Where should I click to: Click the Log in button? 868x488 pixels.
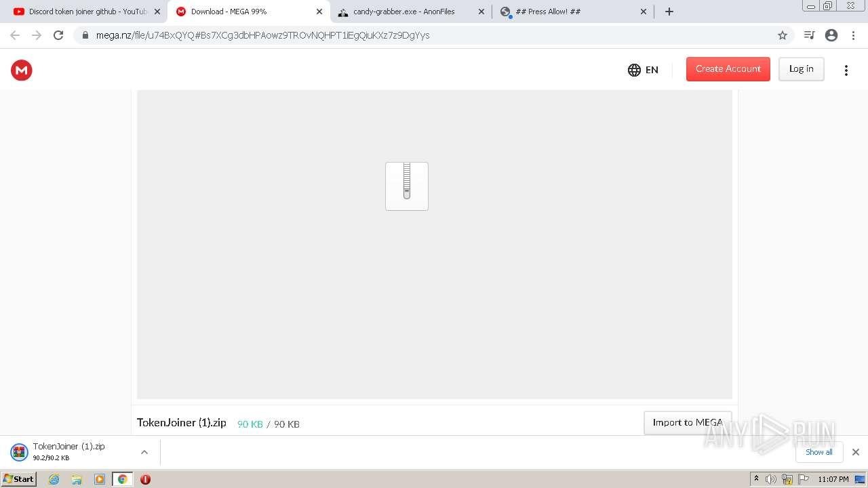801,69
